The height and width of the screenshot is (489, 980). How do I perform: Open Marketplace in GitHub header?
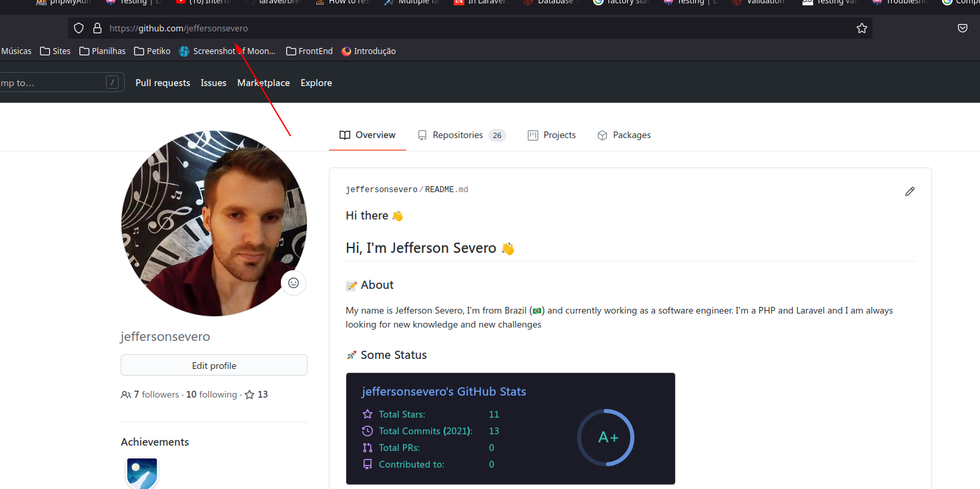click(264, 83)
